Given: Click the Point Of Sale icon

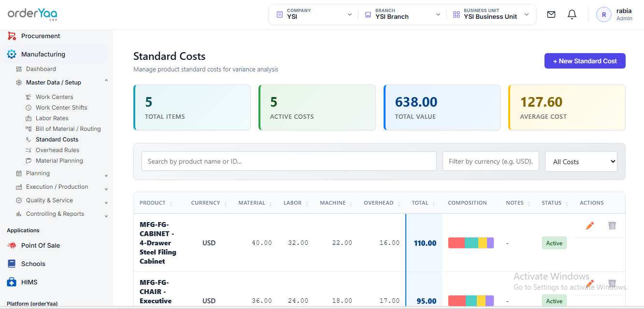Looking at the screenshot, I should [12, 245].
